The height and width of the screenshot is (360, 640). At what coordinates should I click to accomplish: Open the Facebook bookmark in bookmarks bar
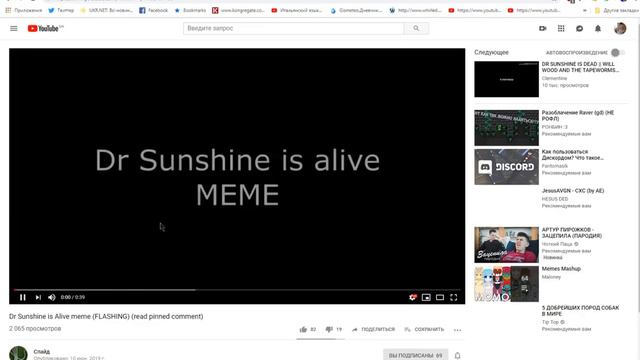[153, 10]
